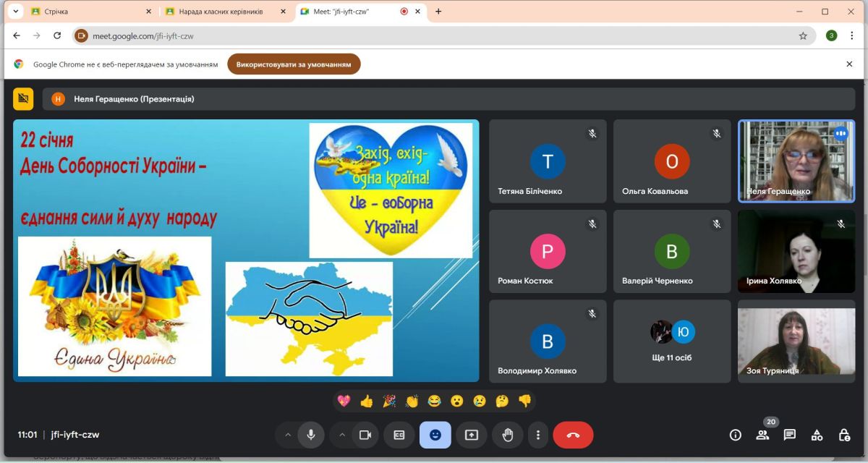This screenshot has height=463, width=868.
Task: Toggle the camera on or off
Action: click(365, 435)
